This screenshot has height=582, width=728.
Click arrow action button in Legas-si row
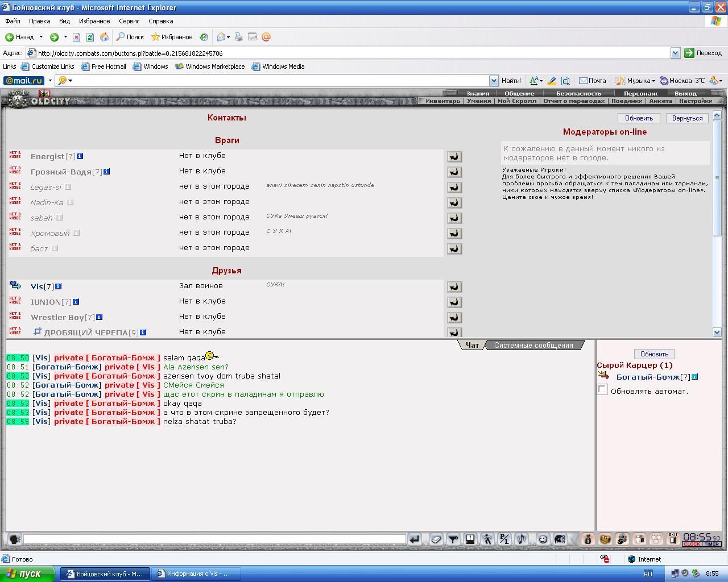click(x=454, y=188)
